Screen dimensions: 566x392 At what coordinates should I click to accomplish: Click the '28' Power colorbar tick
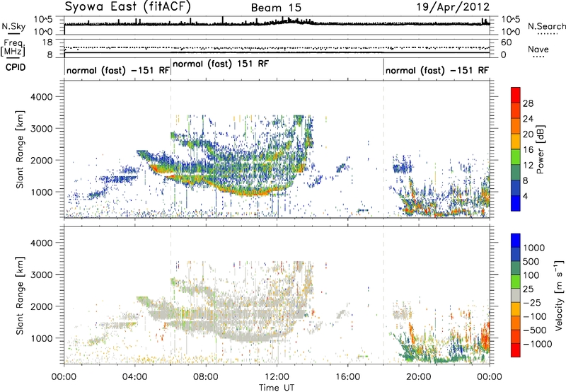coord(528,103)
